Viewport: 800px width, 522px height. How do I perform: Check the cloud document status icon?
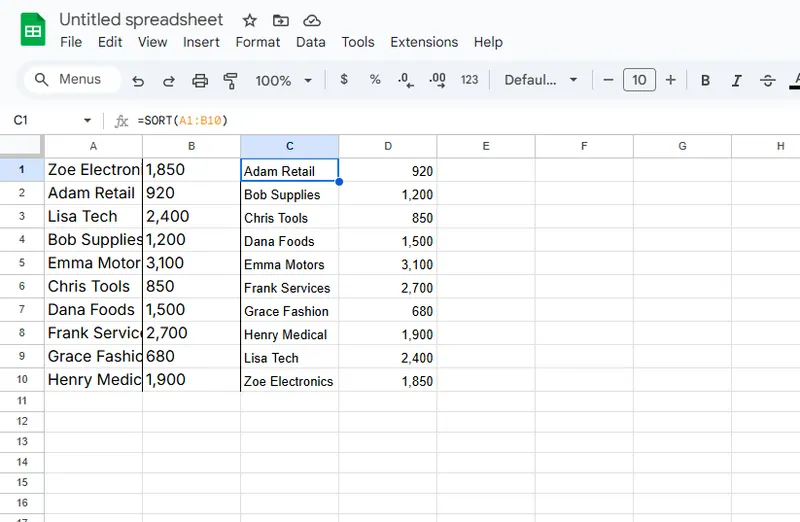pyautogui.click(x=312, y=20)
